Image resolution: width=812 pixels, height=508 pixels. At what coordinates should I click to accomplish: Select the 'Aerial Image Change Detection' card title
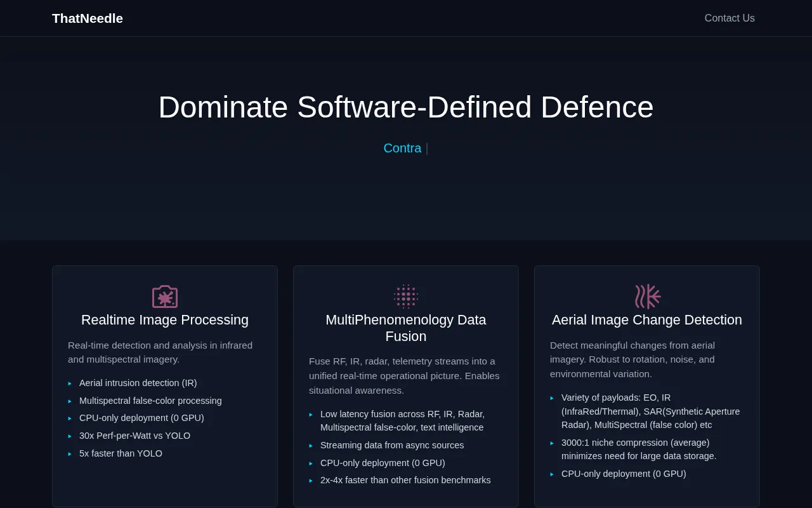click(647, 320)
